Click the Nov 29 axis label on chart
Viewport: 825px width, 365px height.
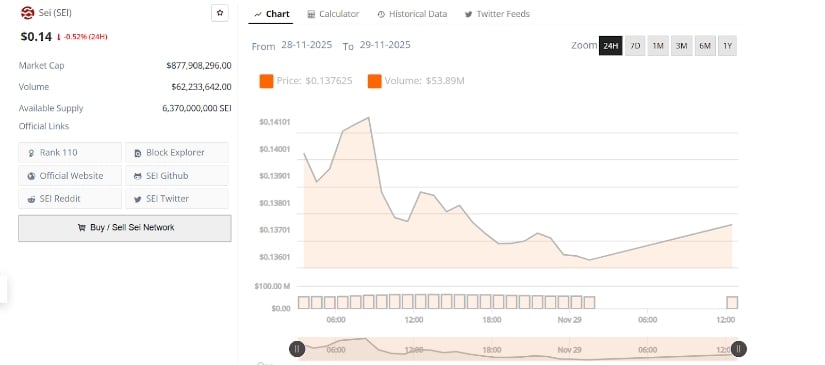pyautogui.click(x=570, y=320)
